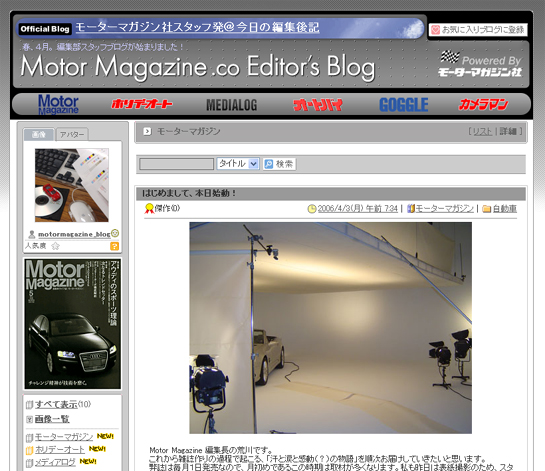Screen dimensions: 545x471
Task: Open the モーターマガジン sidebar category link
Action: point(64,437)
